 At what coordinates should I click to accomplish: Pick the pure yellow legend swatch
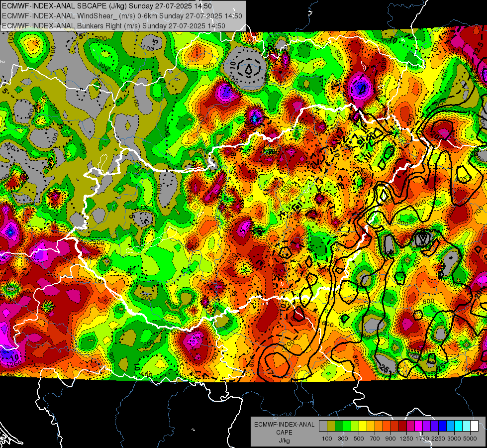click(363, 426)
